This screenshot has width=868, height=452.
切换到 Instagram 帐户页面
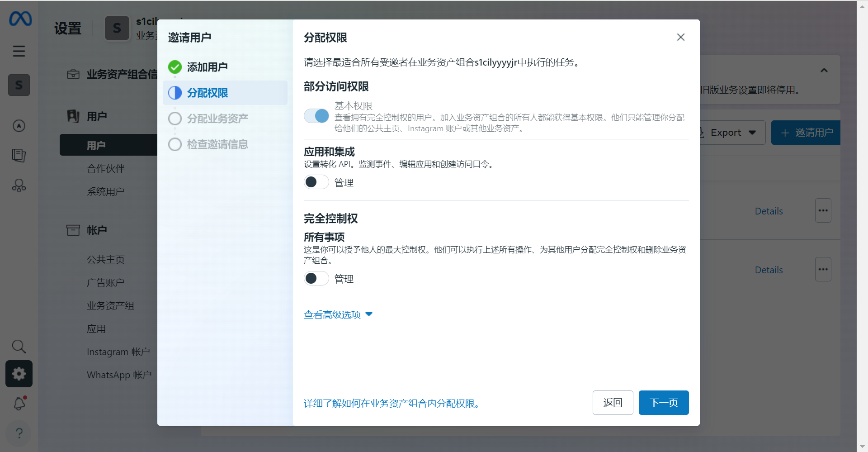click(x=118, y=352)
